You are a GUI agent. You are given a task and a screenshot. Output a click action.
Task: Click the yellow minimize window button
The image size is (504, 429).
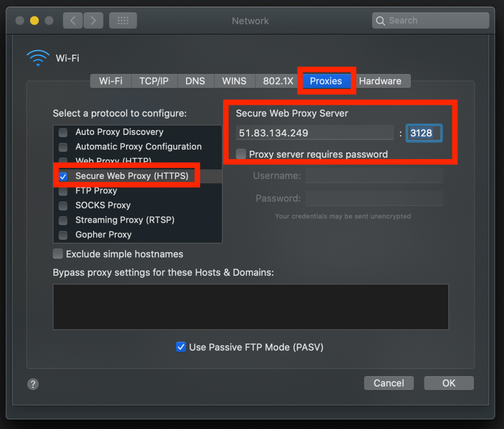[34, 21]
